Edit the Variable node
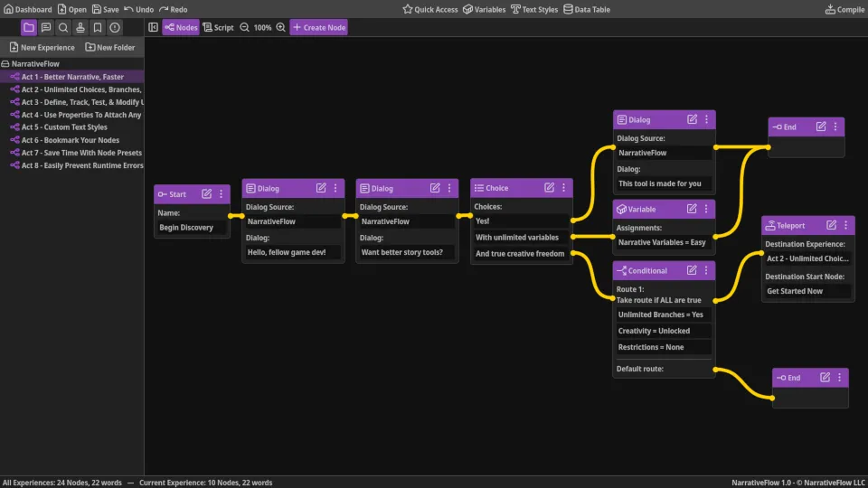868x488 pixels. 692,209
